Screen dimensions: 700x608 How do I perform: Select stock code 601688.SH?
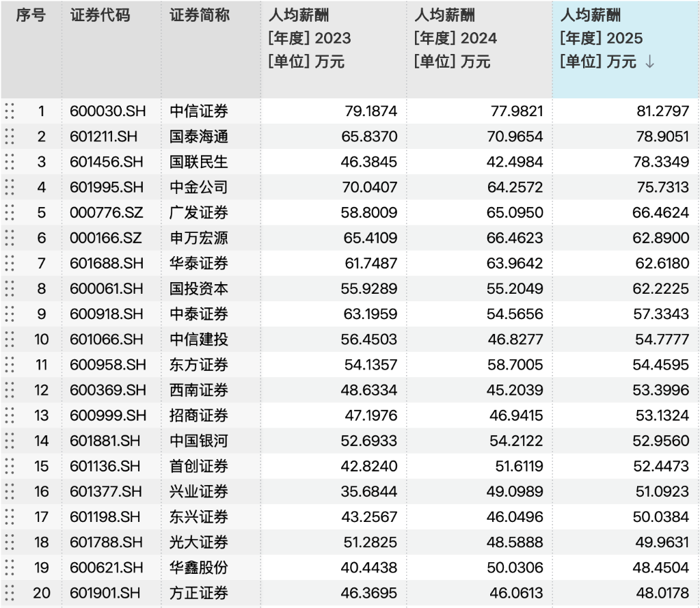tap(107, 263)
